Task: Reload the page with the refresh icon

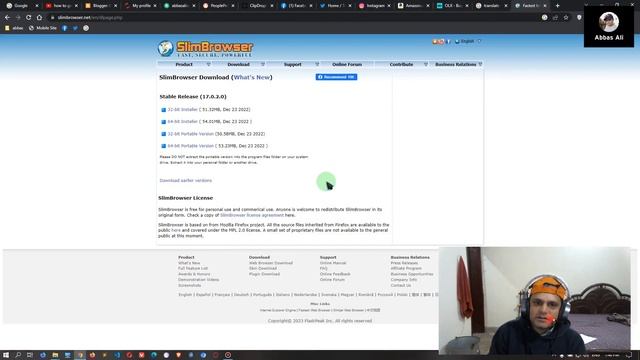Action: (x=29, y=18)
